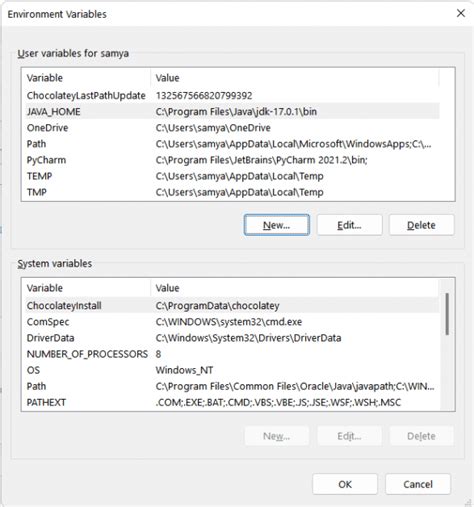
Task: Click the C:\Users\samya\OneDrive value
Action: pos(213,128)
